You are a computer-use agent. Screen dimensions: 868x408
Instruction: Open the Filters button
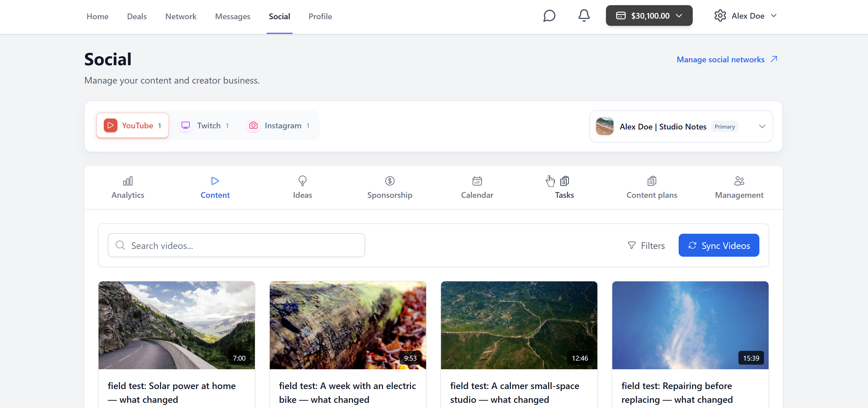646,245
